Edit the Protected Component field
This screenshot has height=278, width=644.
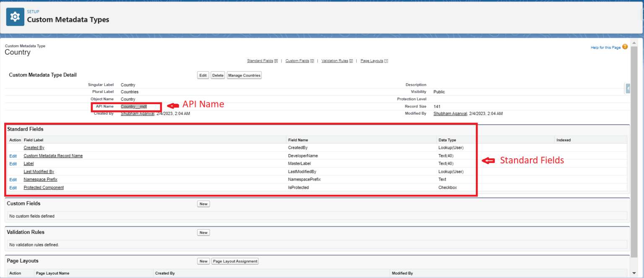[x=13, y=187]
